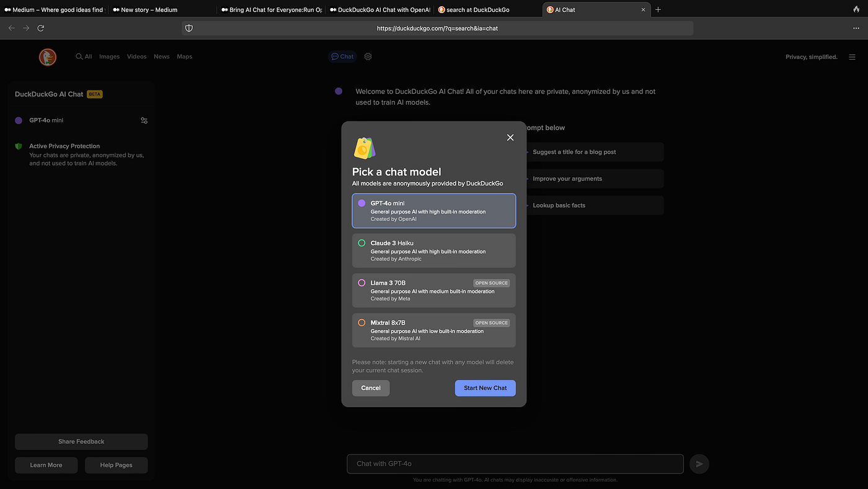Screen dimensions: 868x489
Task: Click the privacy shield in the address bar
Action: [x=188, y=28]
